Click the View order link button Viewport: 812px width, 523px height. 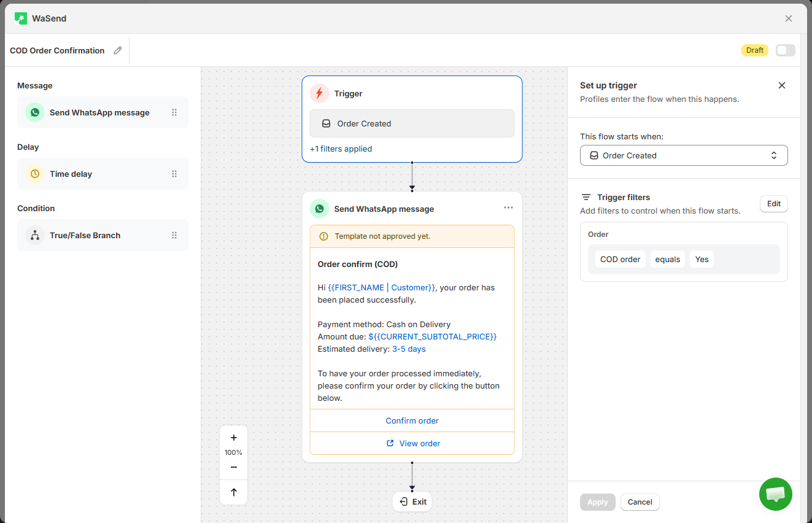point(412,443)
